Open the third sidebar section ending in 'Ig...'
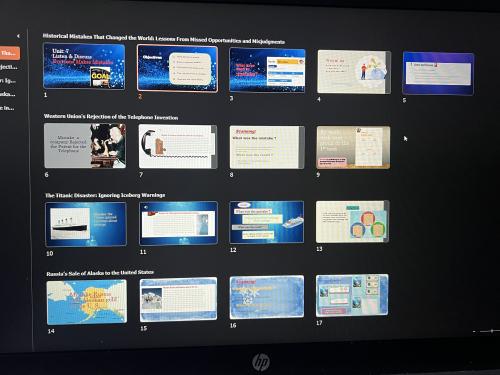The width and height of the screenshot is (500, 375). click(8, 80)
